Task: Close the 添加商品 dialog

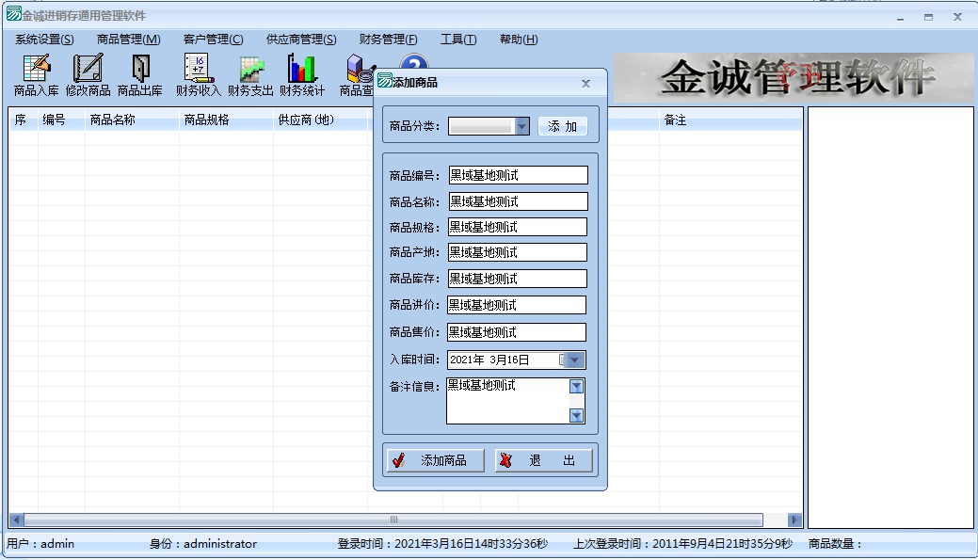Action: (585, 83)
